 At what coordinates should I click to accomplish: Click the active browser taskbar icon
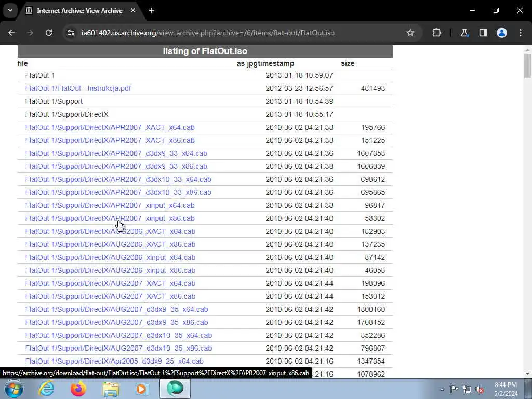(175, 389)
